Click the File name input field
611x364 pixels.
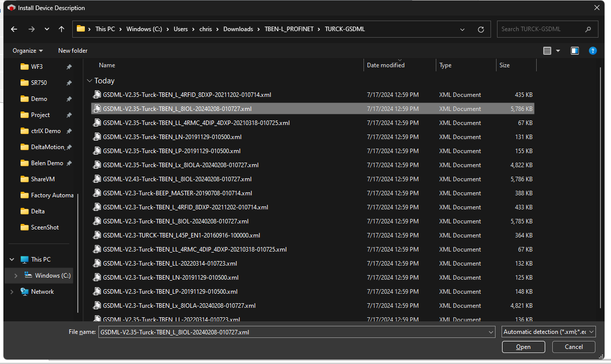pos(292,332)
